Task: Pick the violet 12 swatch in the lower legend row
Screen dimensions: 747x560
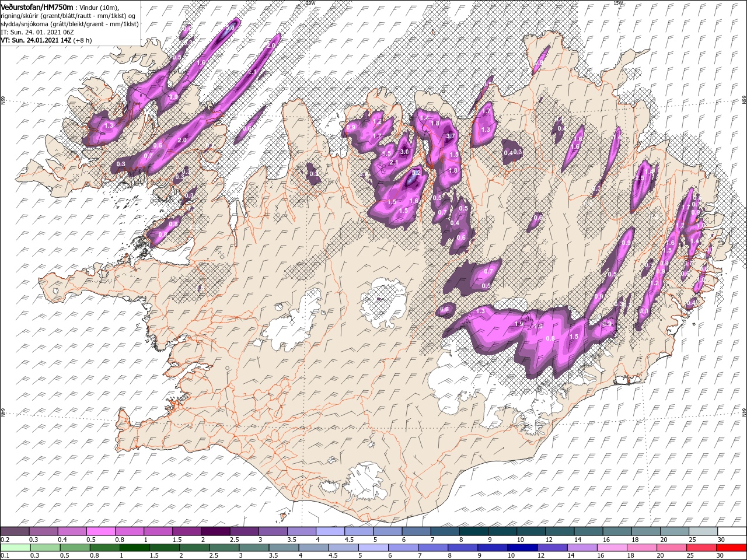Action: [x=551, y=548]
